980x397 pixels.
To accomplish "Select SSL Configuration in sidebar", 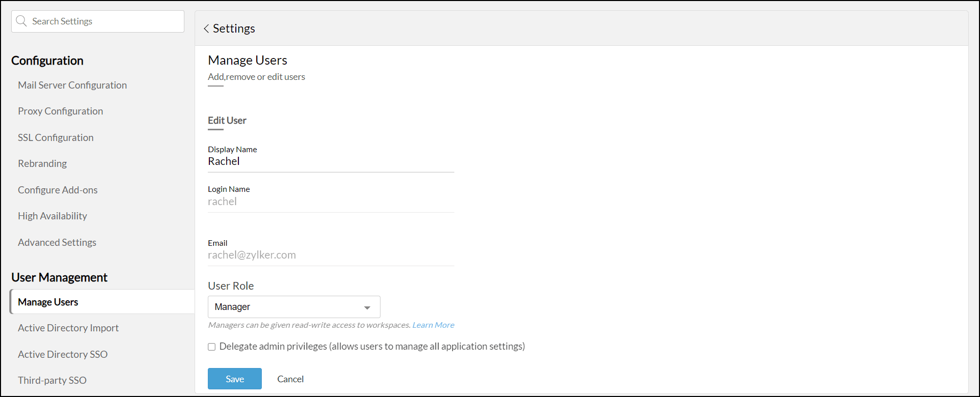I will 56,137.
